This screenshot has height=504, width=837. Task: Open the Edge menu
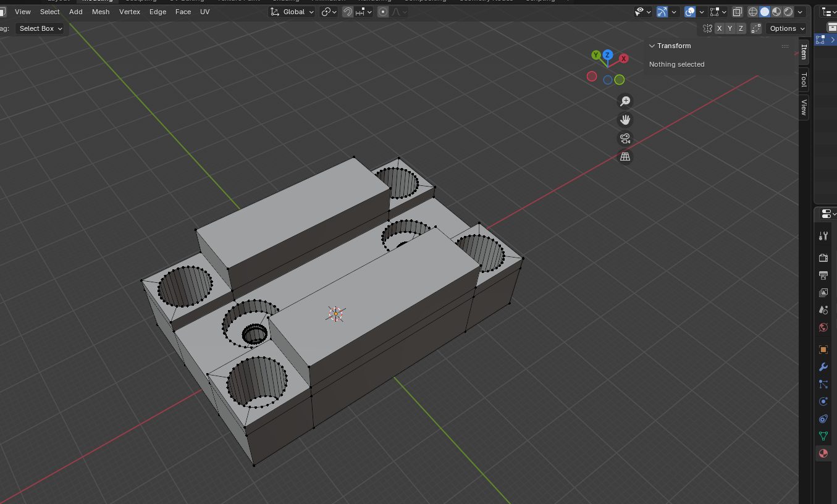click(158, 12)
